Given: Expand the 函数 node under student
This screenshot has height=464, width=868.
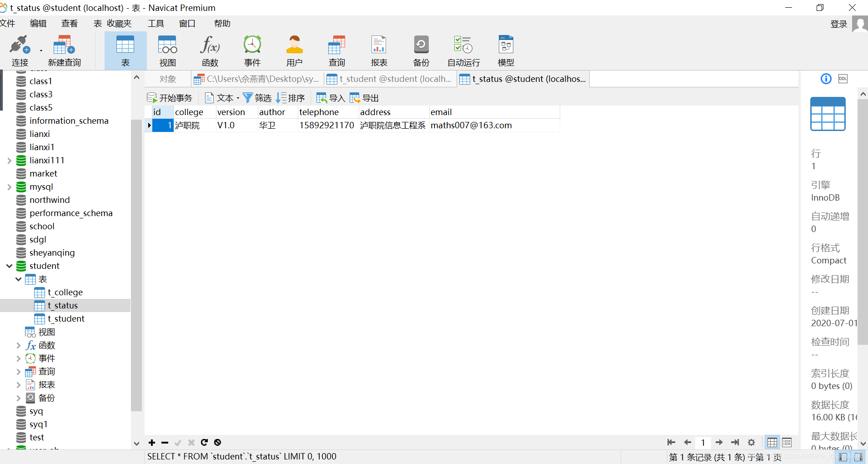Looking at the screenshot, I should click(18, 346).
